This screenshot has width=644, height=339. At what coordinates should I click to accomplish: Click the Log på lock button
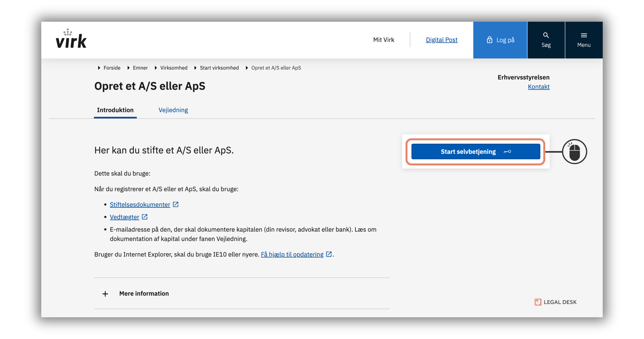coord(500,40)
